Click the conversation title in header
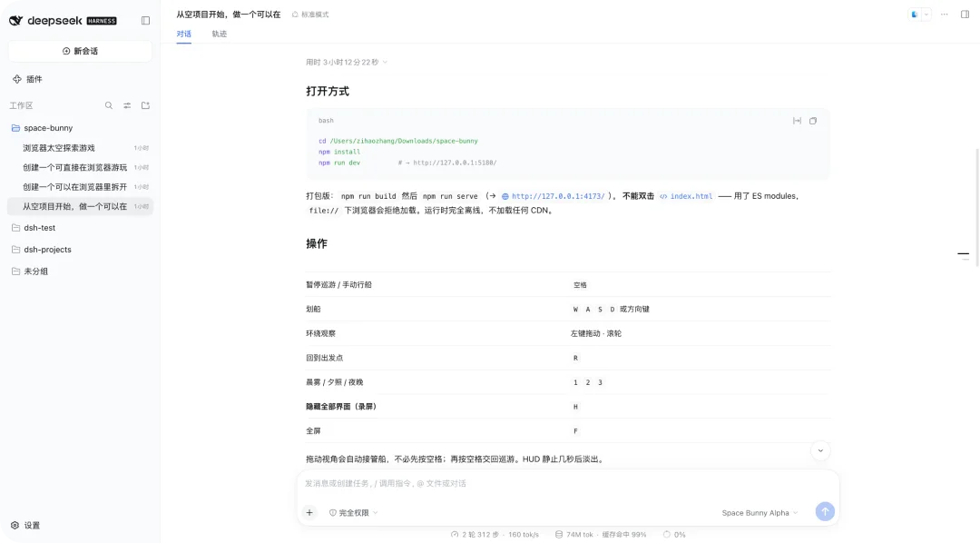 [x=228, y=15]
